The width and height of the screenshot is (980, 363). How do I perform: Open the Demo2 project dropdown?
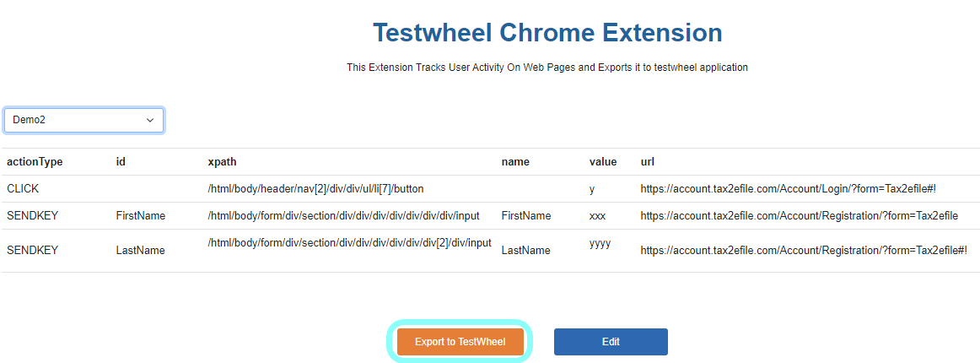(x=83, y=120)
